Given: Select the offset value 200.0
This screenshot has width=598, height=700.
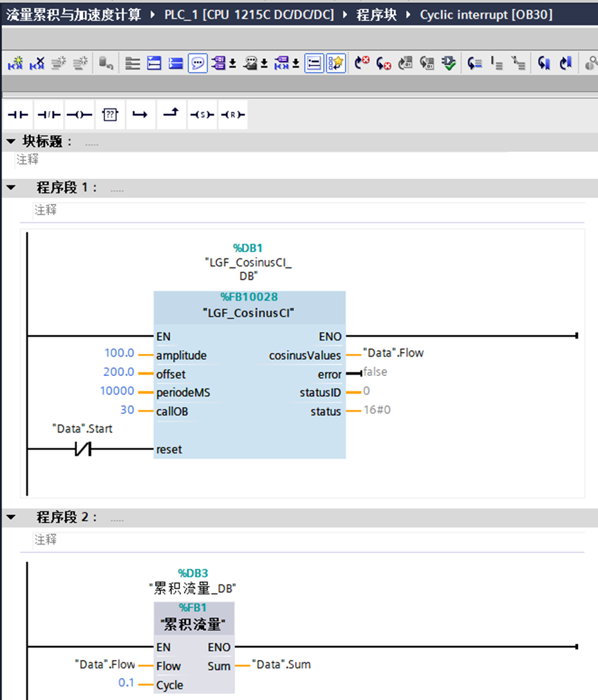Looking at the screenshot, I should click(119, 372).
